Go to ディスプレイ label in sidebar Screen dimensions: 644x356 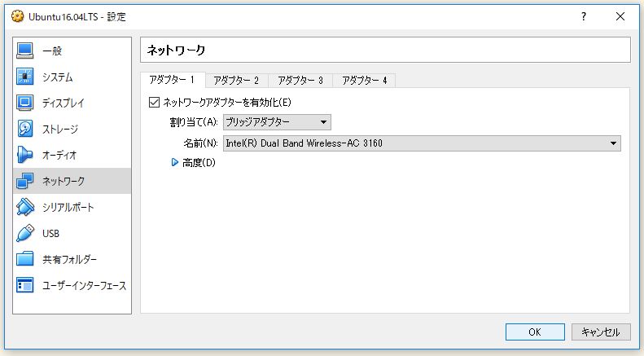pos(64,103)
